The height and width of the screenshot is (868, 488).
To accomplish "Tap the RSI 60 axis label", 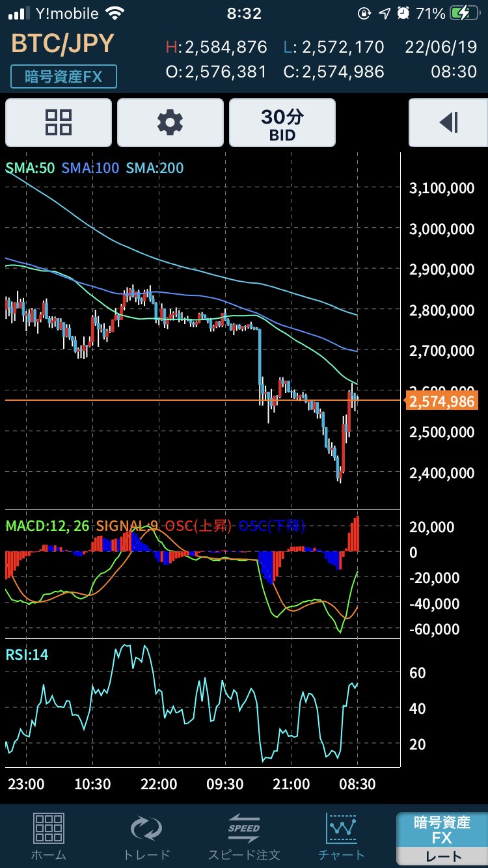I will point(418,673).
